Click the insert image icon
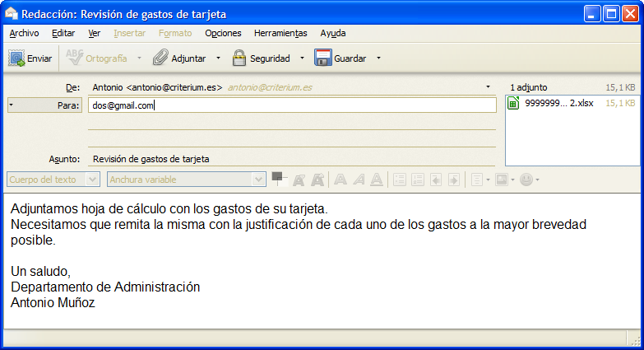The width and height of the screenshot is (644, 350). coord(502,180)
